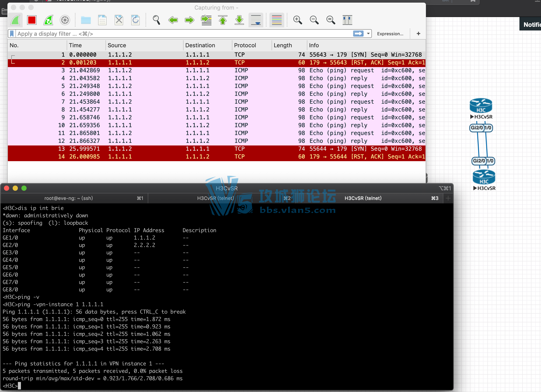The width and height of the screenshot is (541, 392).
Task: Zoom out the packet text
Action: point(314,20)
